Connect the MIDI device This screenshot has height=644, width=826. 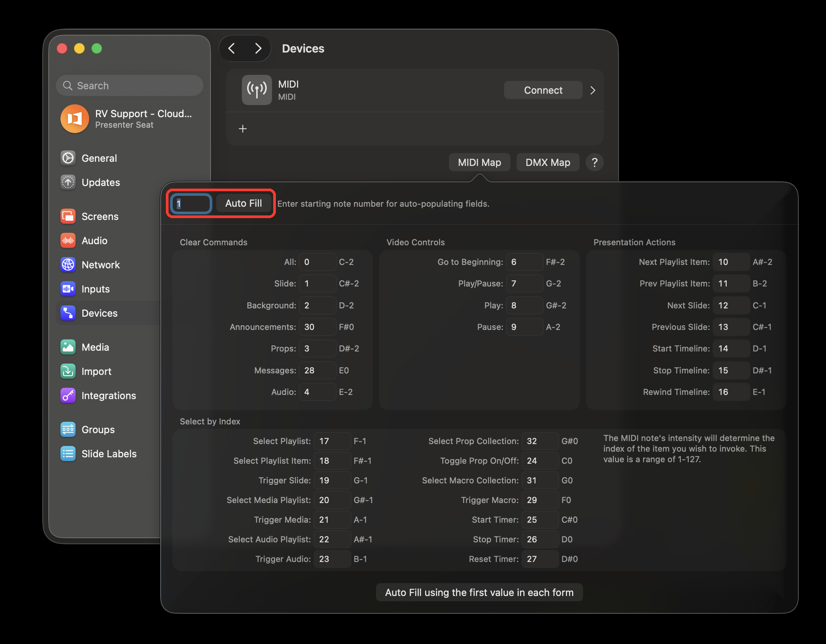point(543,90)
